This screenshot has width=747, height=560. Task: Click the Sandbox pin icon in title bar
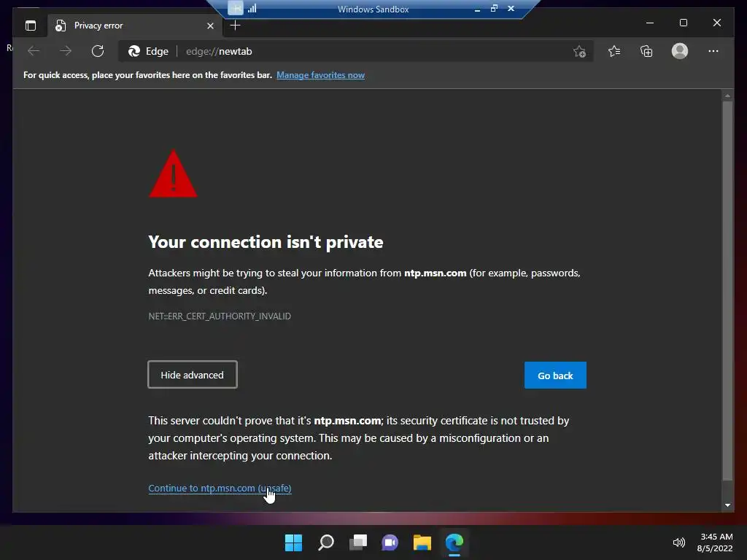pos(236,7)
